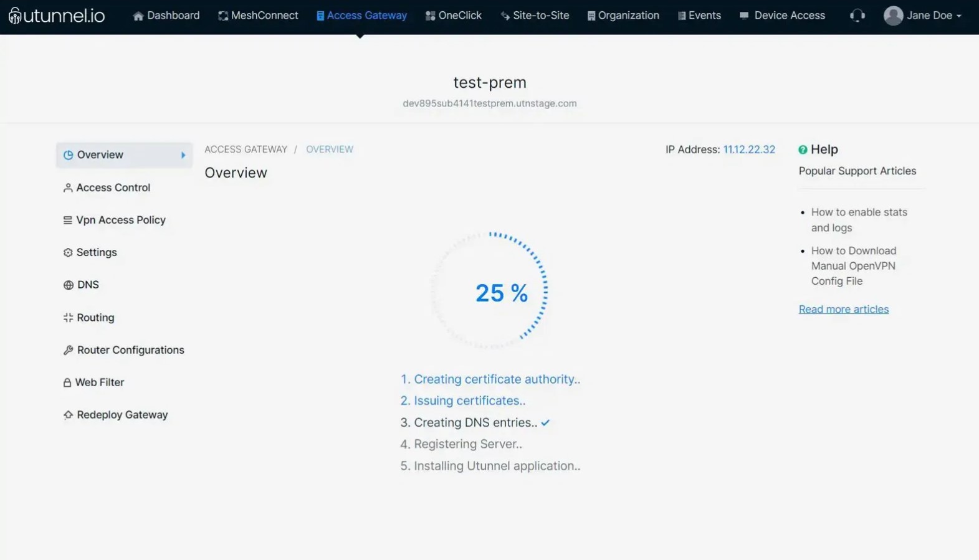Viewport: 979px width, 560px height.
Task: Click the utunnel.io logo
Action: click(x=57, y=15)
